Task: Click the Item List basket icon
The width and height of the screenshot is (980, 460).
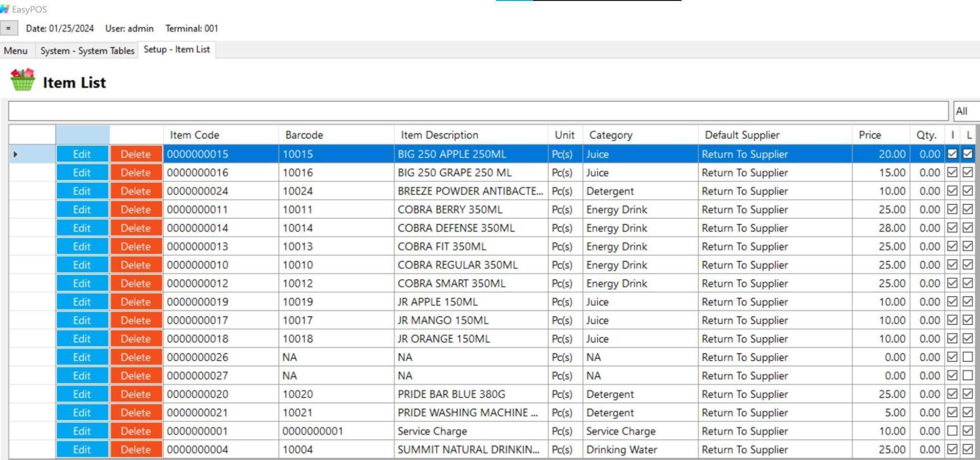Action: 23,80
